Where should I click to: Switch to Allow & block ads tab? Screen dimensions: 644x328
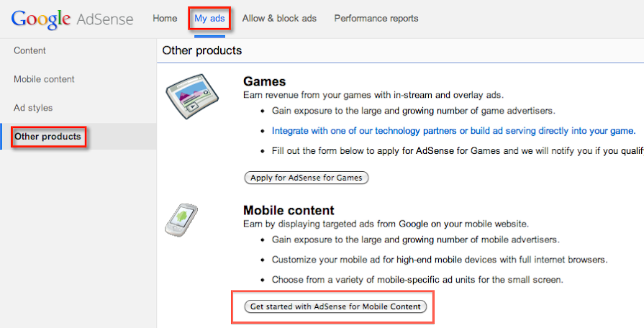coord(279,18)
